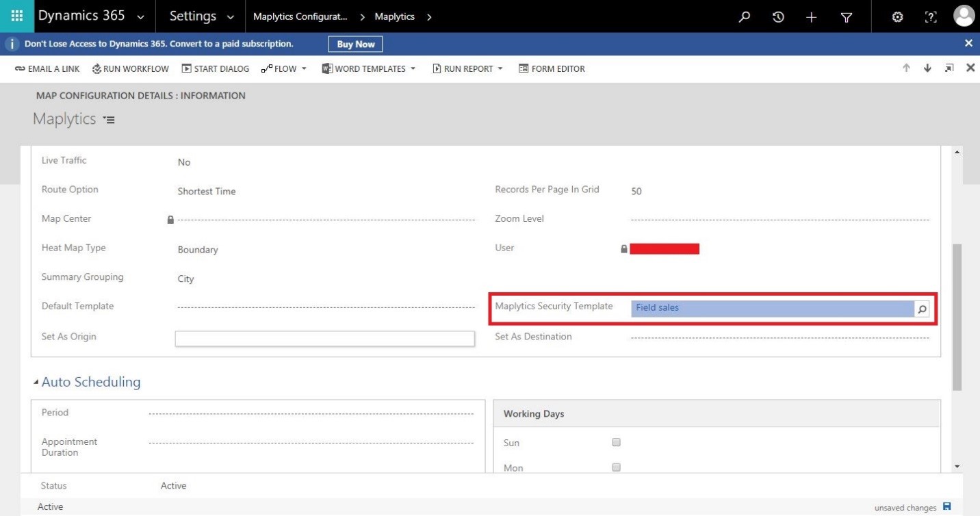
Task: Check the Sun working day checkbox
Action: click(616, 443)
